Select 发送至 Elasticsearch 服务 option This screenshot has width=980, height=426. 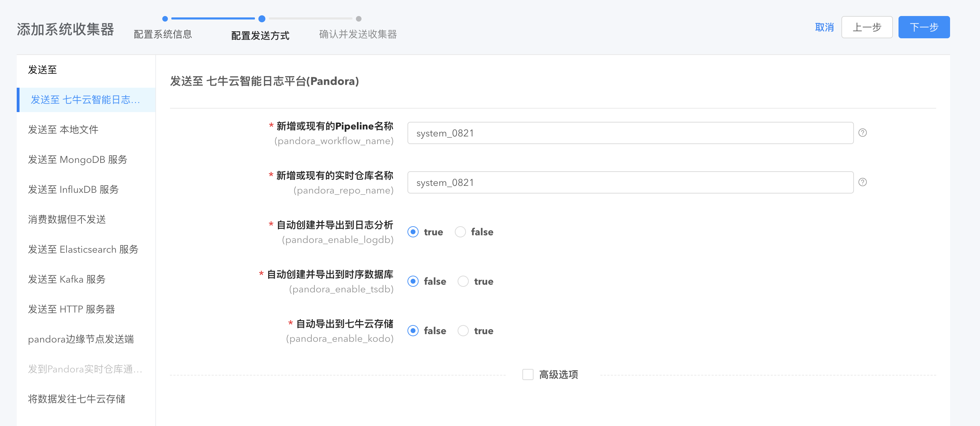pos(86,250)
